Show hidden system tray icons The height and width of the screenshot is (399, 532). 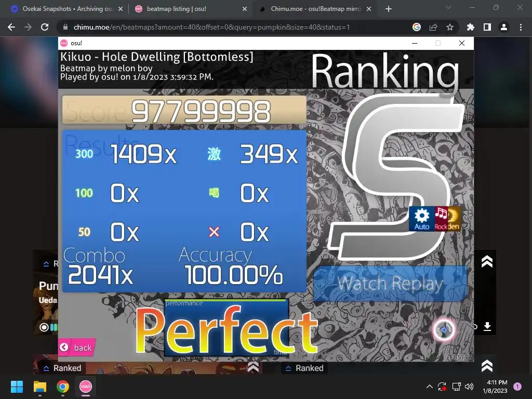click(x=430, y=387)
